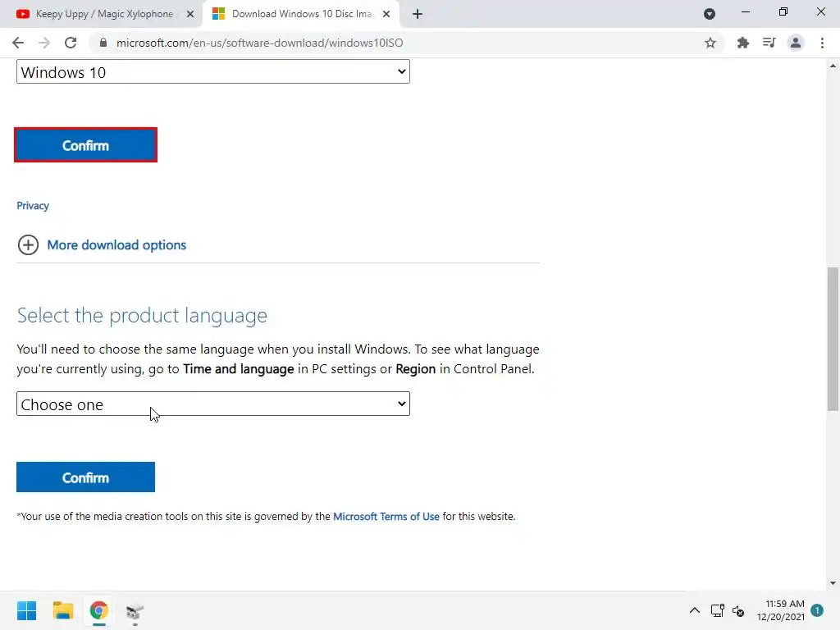Close the Keepy Uppy YouTube tab
840x630 pixels.
click(x=190, y=14)
